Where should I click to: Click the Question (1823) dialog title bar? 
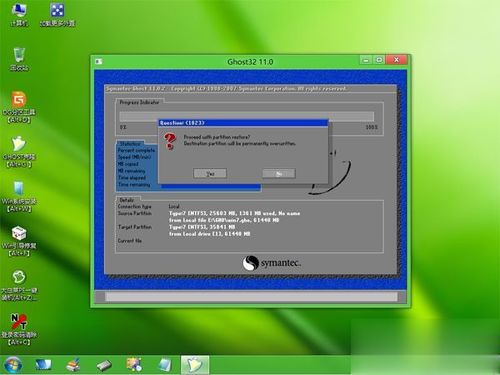point(243,123)
